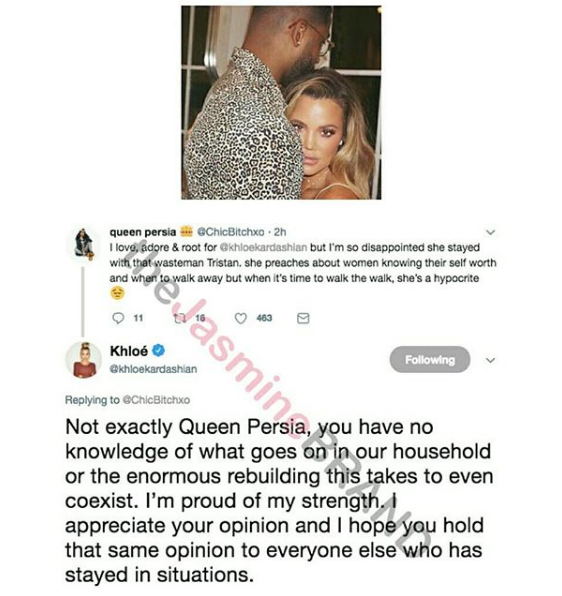Open direct message envelope icon

[x=303, y=318]
